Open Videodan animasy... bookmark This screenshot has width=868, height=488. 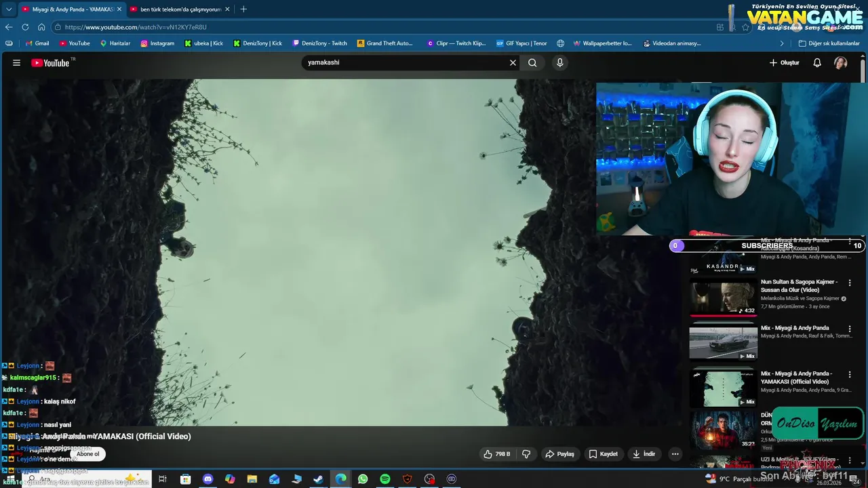(x=672, y=43)
